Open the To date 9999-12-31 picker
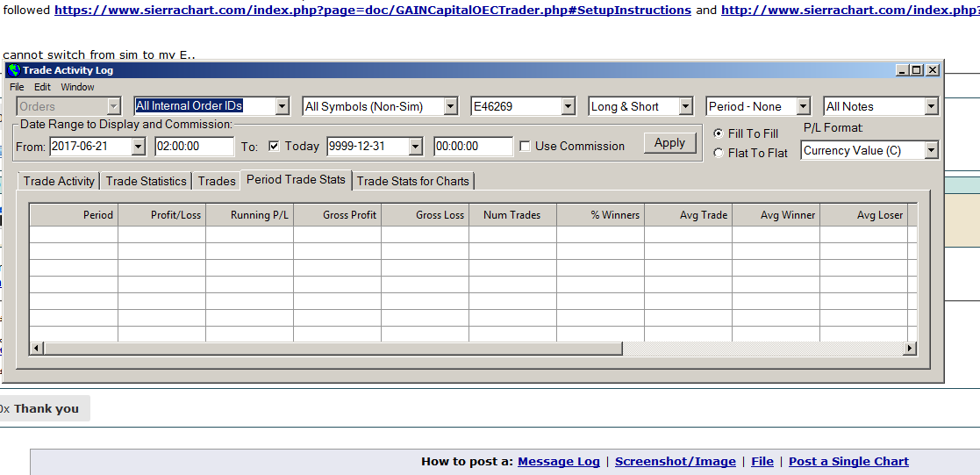The width and height of the screenshot is (980, 475). click(416, 147)
